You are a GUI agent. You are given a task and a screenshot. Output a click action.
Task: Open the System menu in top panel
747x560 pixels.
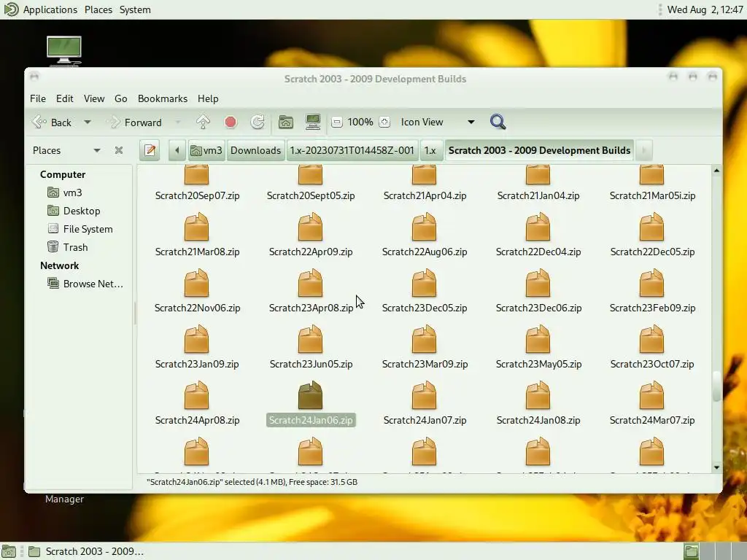[x=135, y=9]
